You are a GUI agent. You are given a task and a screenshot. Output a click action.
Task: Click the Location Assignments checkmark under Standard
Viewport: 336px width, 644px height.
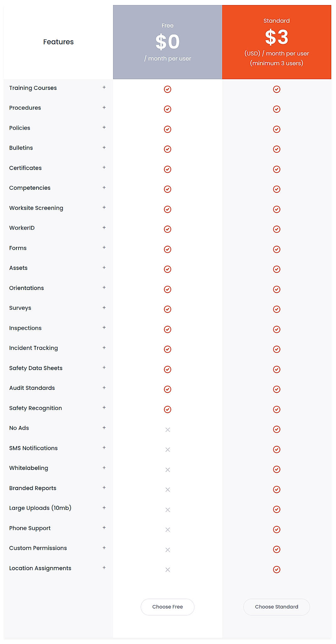coord(277,570)
